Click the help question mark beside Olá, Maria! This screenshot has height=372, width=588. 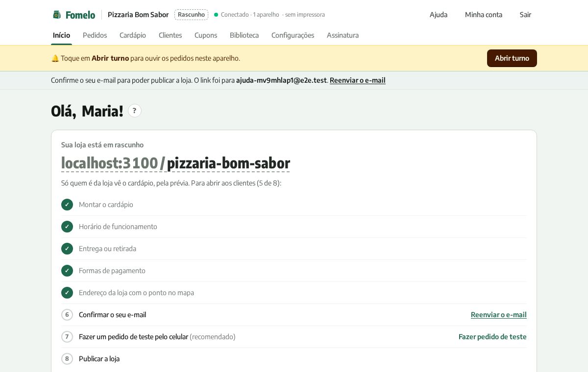point(135,111)
